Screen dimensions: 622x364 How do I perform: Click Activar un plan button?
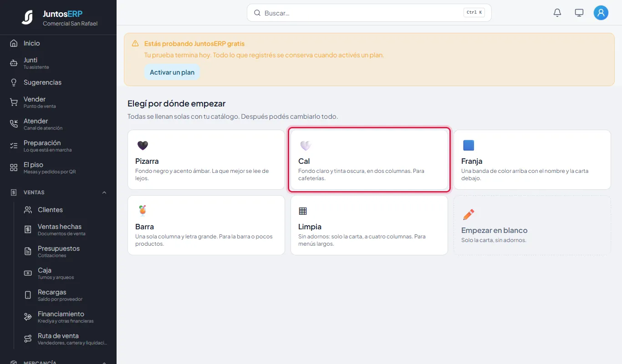tap(172, 72)
